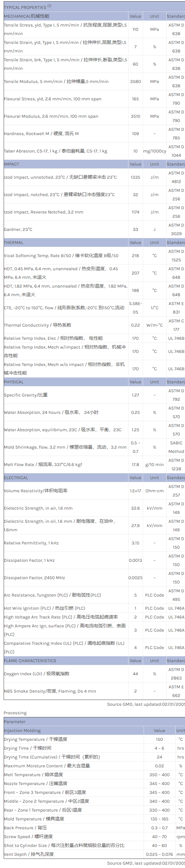Select the IMPACT section header
185x868 pixels.
click(x=12, y=164)
